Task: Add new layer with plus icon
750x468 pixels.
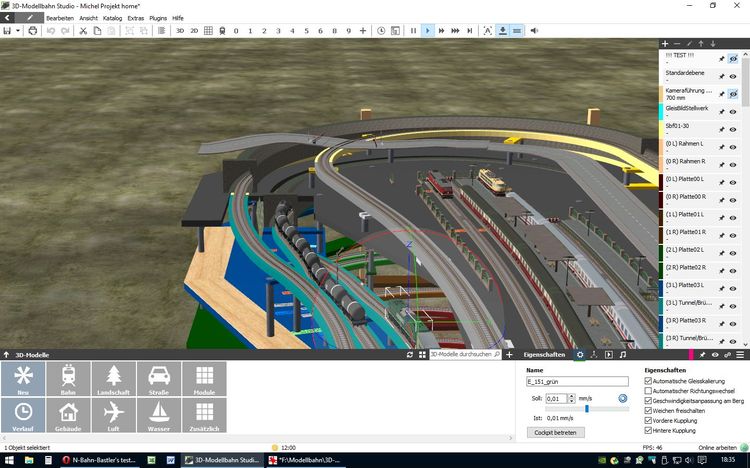Action: [x=665, y=44]
